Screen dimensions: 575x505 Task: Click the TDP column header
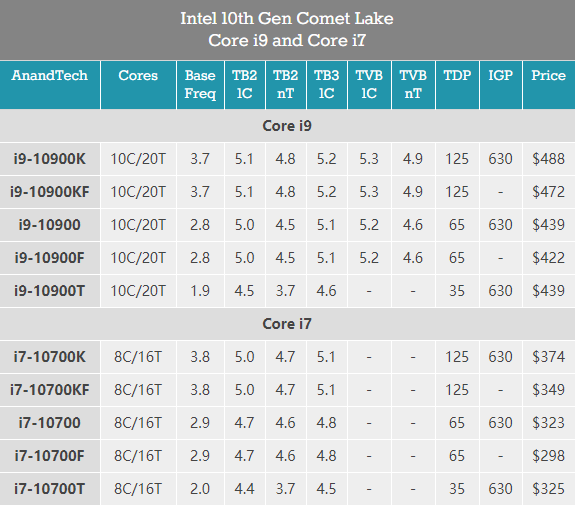(457, 85)
